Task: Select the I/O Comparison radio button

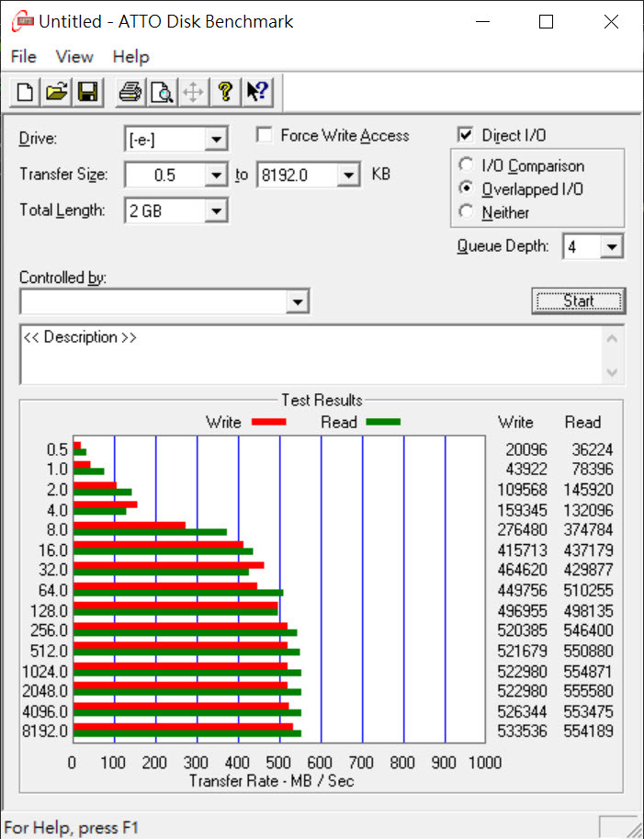Action: [466, 164]
